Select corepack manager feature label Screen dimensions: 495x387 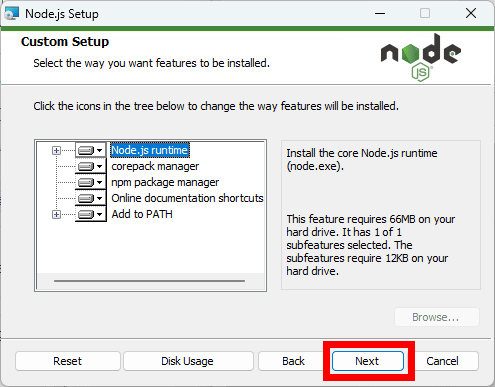[x=155, y=166]
